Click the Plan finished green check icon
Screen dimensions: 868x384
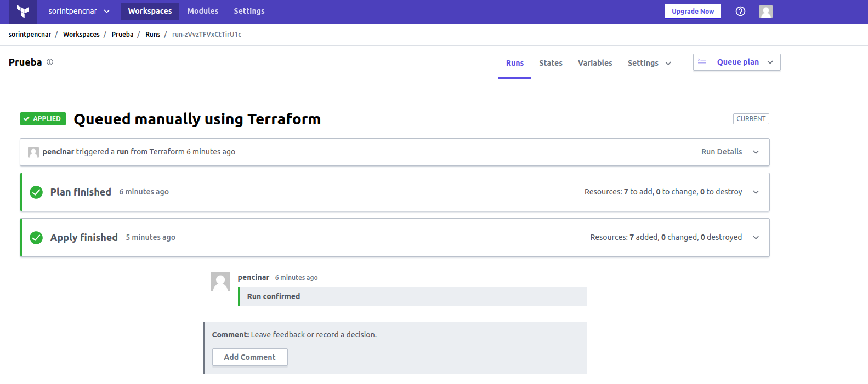point(36,192)
